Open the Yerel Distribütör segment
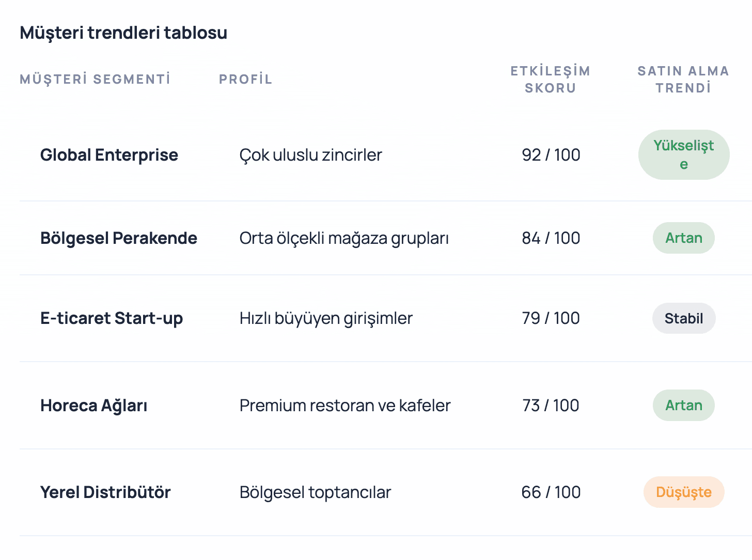This screenshot has height=560, width=752. point(105,492)
